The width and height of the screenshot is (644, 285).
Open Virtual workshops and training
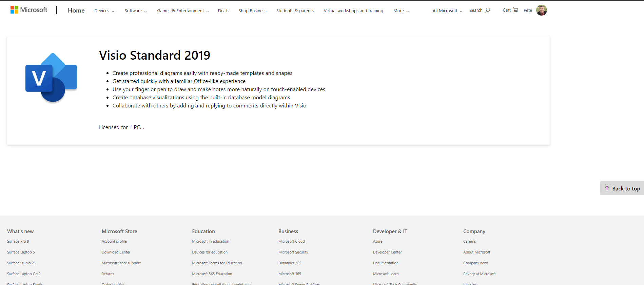(353, 11)
